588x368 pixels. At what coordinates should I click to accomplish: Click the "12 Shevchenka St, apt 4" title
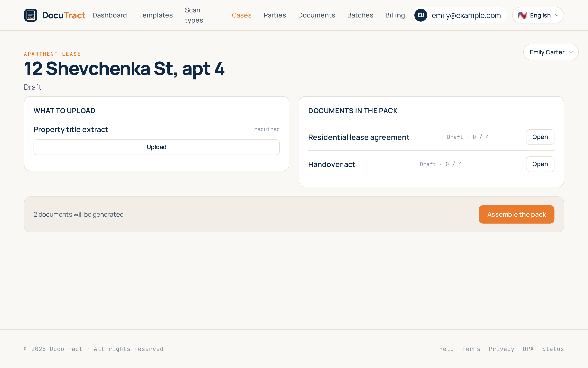pyautogui.click(x=124, y=69)
